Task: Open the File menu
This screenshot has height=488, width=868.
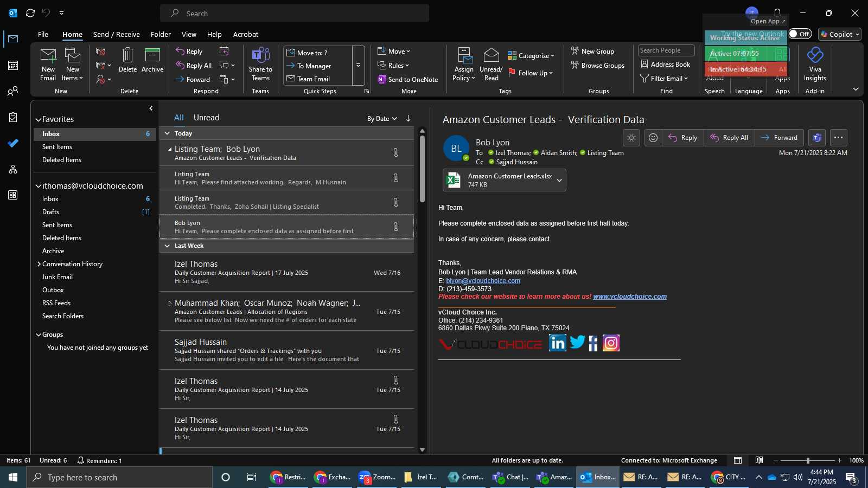Action: pos(43,34)
